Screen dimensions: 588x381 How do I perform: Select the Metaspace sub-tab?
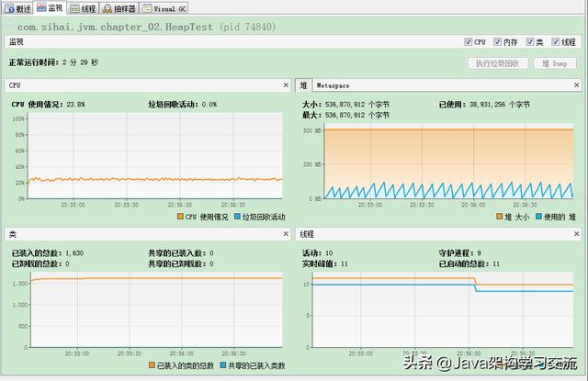[333, 85]
